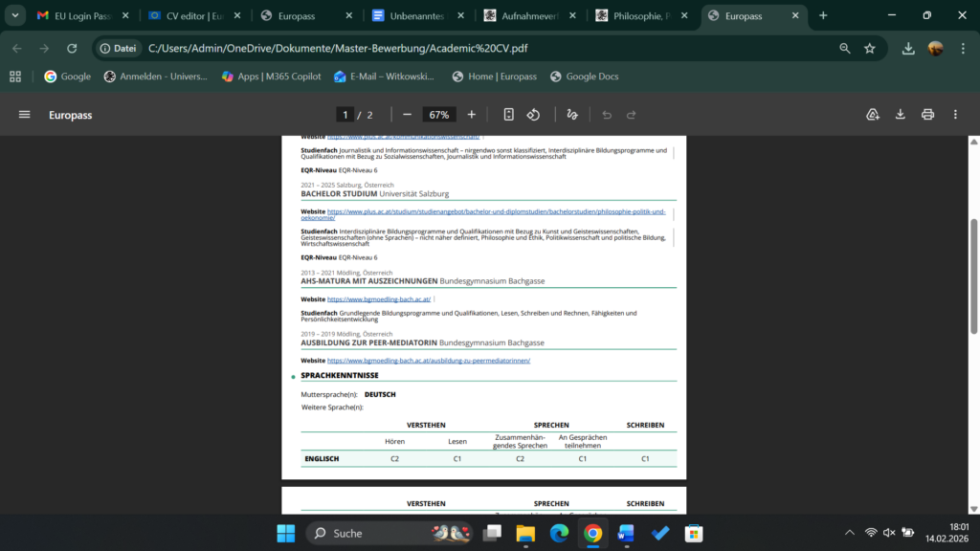The width and height of the screenshot is (980, 551).
Task: Bookmark this page with star icon
Action: [x=870, y=48]
